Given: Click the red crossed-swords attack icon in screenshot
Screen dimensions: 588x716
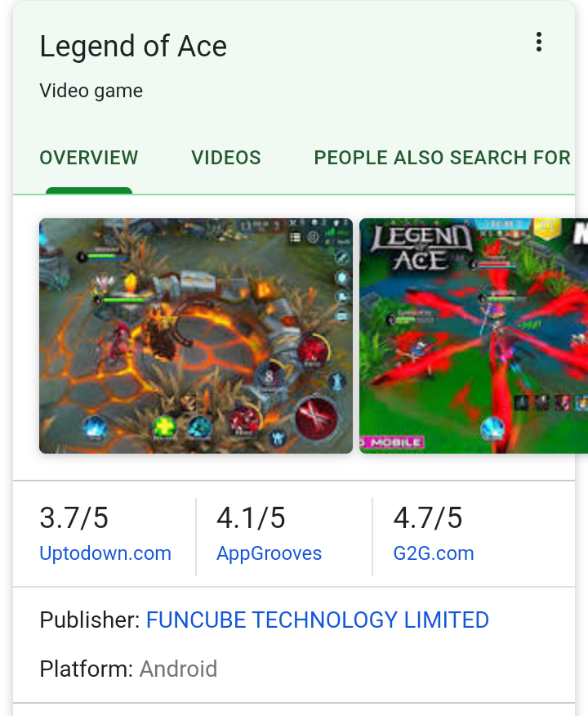Looking at the screenshot, I should (x=316, y=417).
